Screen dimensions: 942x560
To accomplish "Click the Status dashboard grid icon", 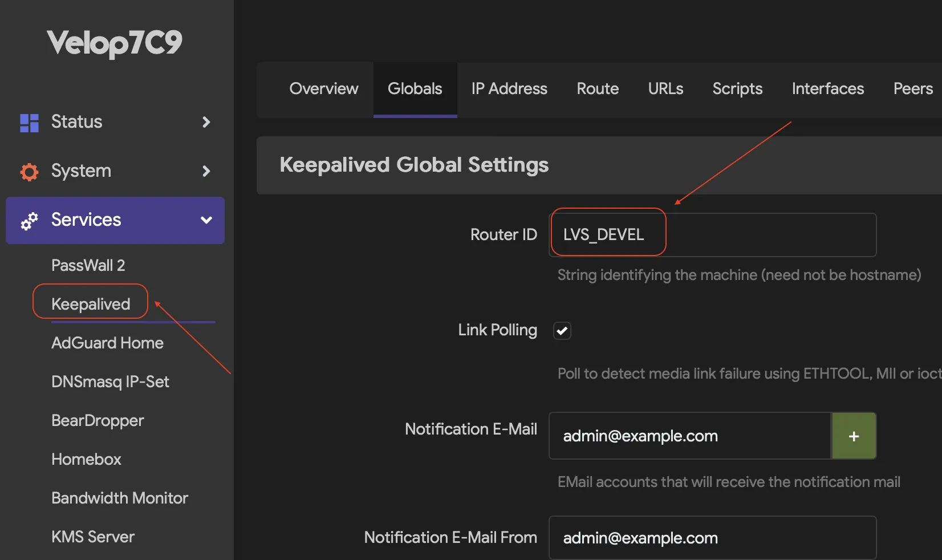I will (28, 122).
